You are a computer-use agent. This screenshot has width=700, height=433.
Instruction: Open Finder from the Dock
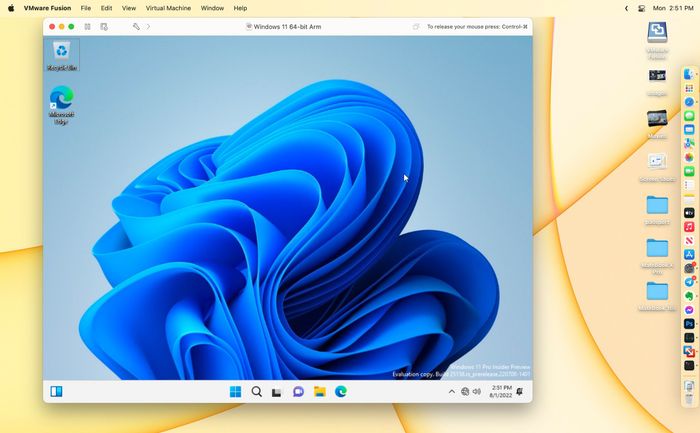689,74
